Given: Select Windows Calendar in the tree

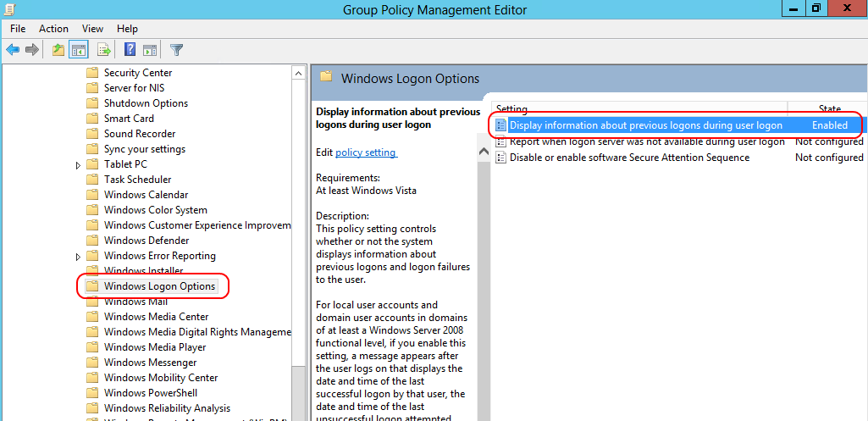Looking at the screenshot, I should point(146,195).
